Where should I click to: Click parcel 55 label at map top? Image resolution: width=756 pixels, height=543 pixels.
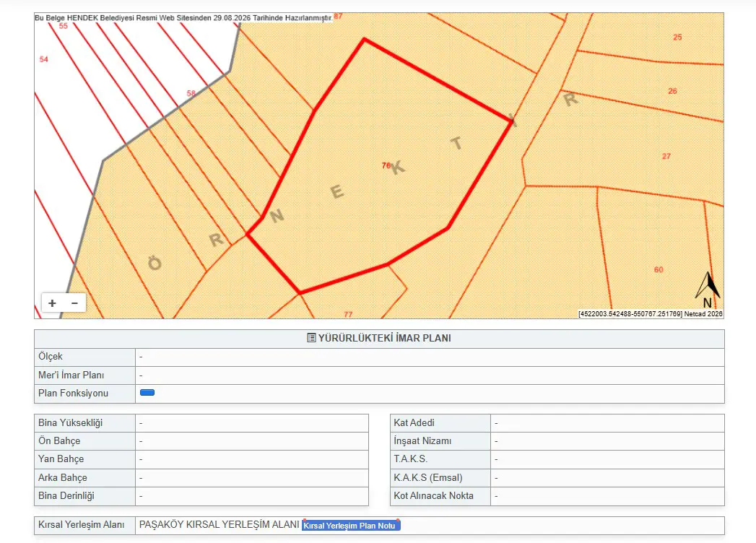[x=63, y=26]
